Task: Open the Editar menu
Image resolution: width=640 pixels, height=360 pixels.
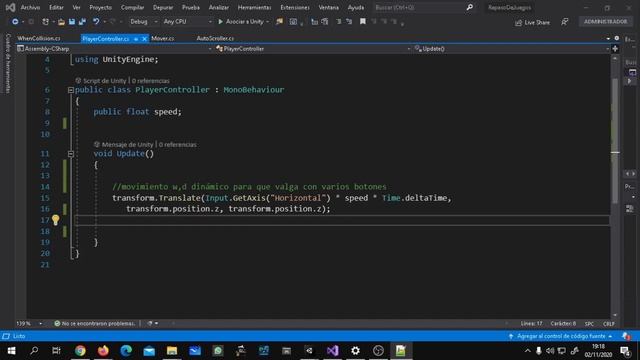Action: [56, 7]
